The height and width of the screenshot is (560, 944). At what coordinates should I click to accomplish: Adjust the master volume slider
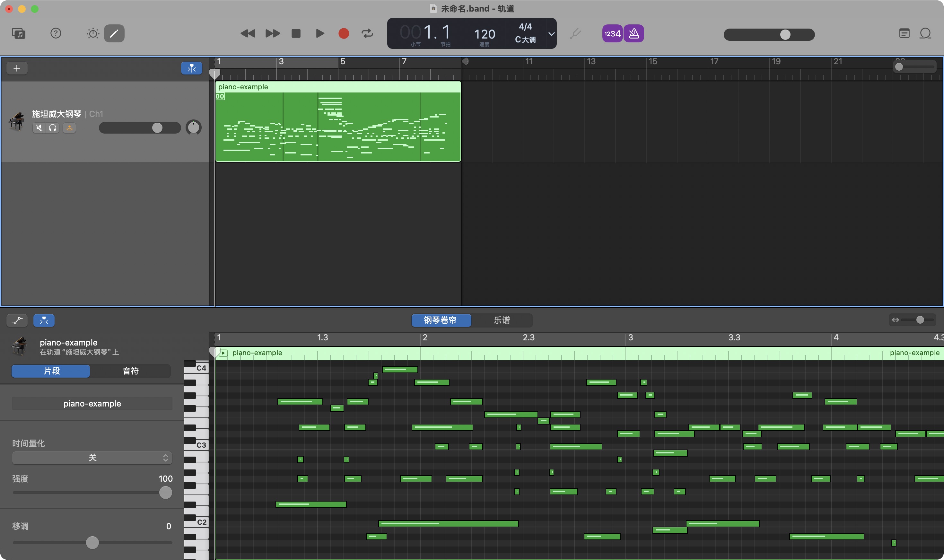click(x=769, y=35)
